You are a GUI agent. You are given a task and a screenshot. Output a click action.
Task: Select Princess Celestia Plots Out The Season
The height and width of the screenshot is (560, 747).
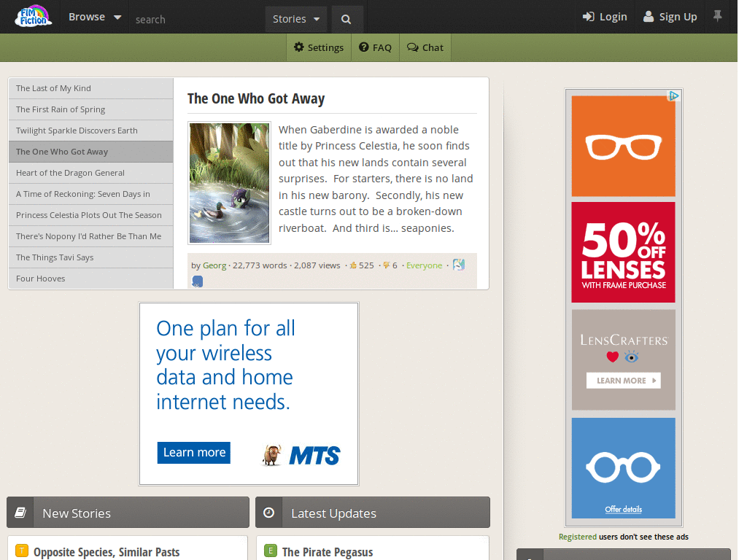point(91,215)
